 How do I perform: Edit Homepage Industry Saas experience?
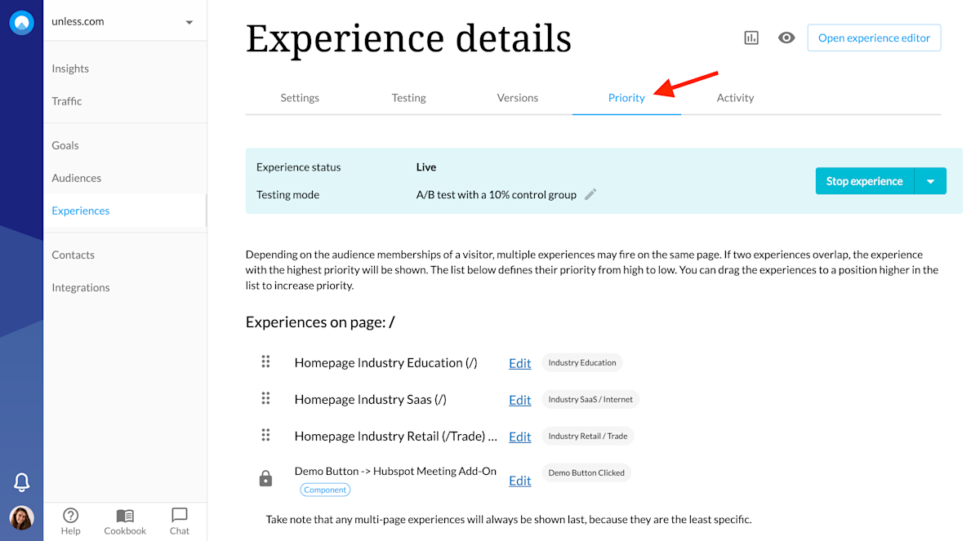(x=520, y=400)
